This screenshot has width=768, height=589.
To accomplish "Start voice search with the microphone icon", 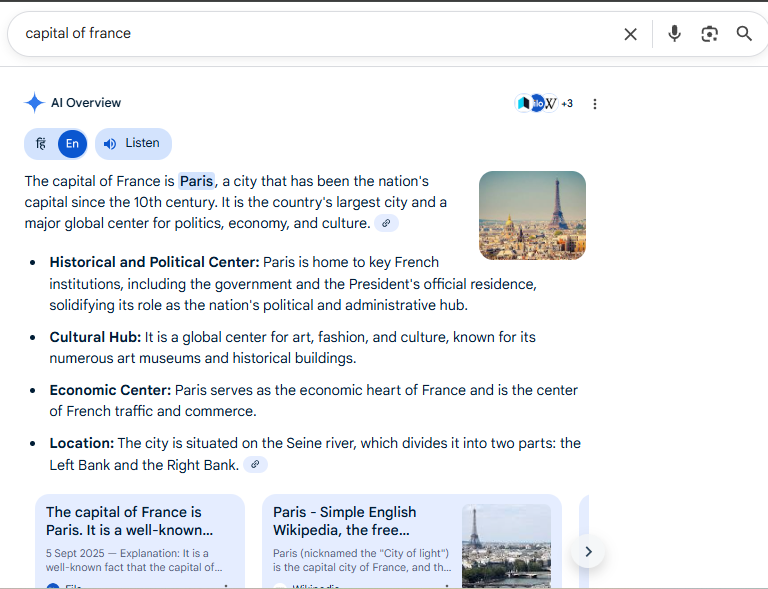I will point(674,34).
